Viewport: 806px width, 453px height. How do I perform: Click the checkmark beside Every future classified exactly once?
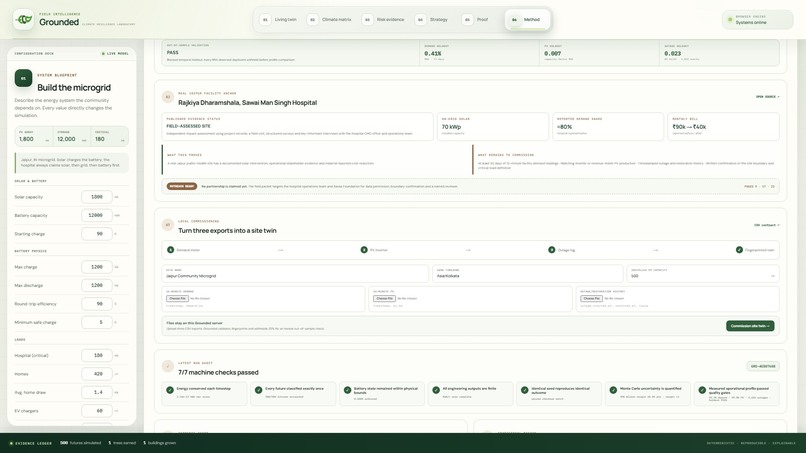click(259, 390)
